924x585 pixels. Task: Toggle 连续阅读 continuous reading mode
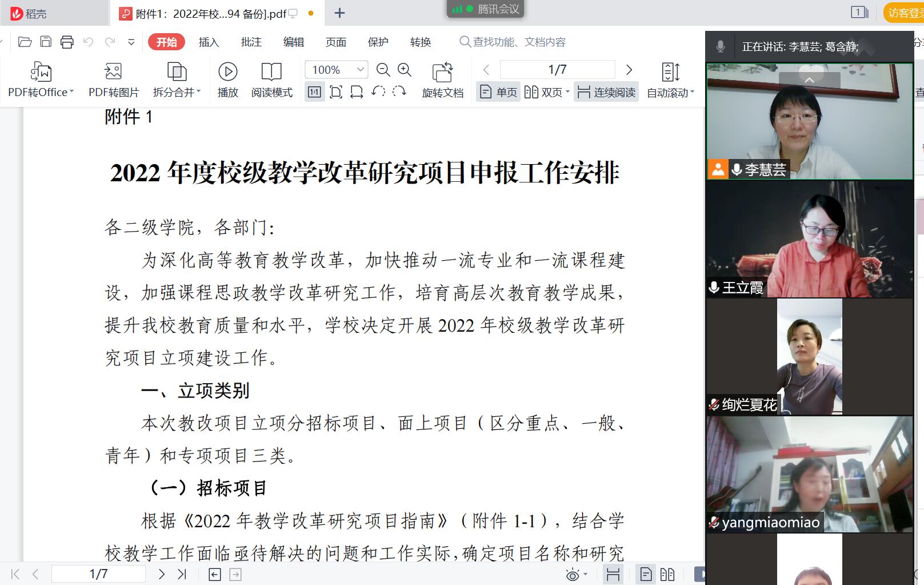(x=606, y=92)
